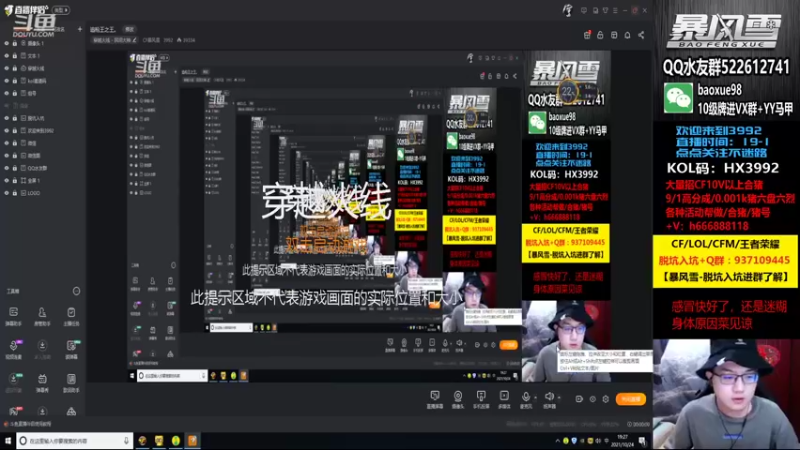Hide the 文本1 source layer
Viewport: 800px width, 450px height.
[7, 56]
